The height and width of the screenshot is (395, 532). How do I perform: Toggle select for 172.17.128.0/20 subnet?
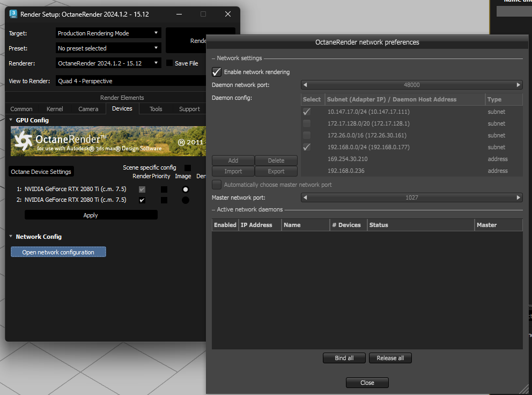click(x=307, y=123)
